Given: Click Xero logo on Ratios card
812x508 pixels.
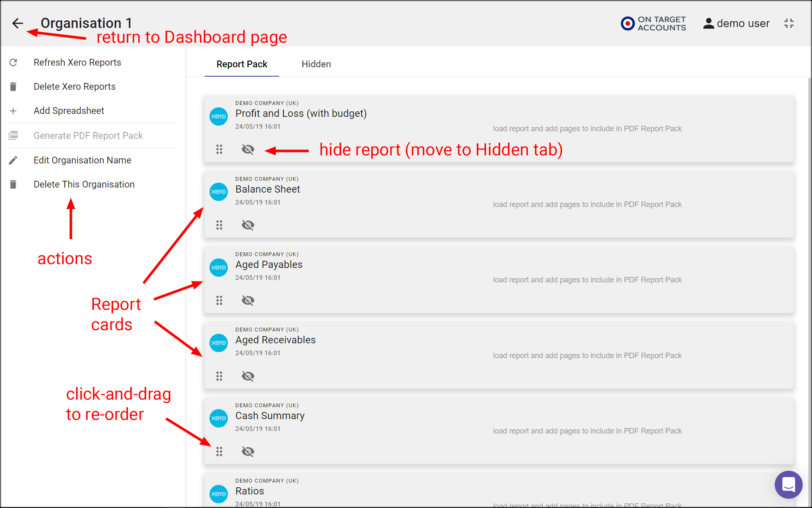Looking at the screenshot, I should (x=219, y=494).
